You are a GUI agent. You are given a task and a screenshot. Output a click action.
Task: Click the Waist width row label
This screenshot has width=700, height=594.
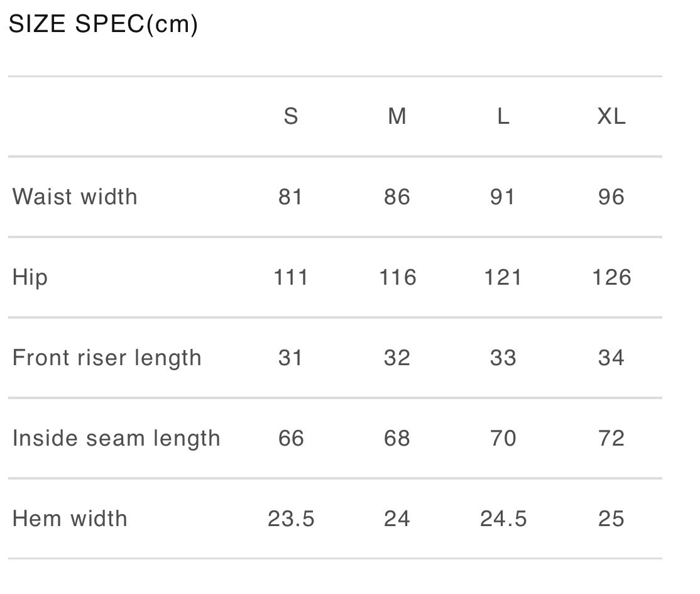click(x=75, y=197)
